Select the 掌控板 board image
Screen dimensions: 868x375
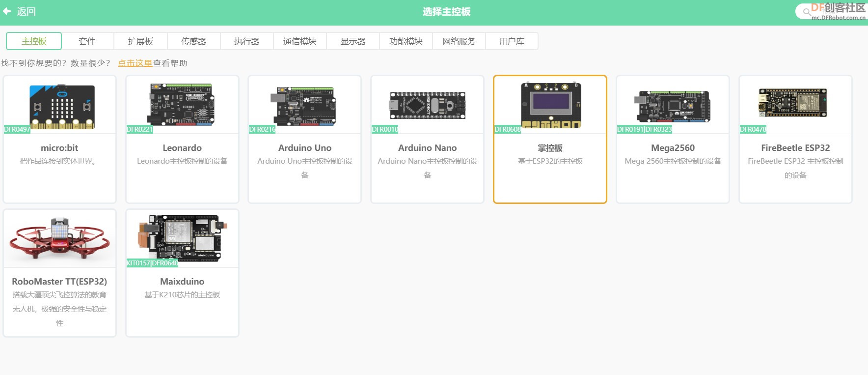(x=551, y=105)
